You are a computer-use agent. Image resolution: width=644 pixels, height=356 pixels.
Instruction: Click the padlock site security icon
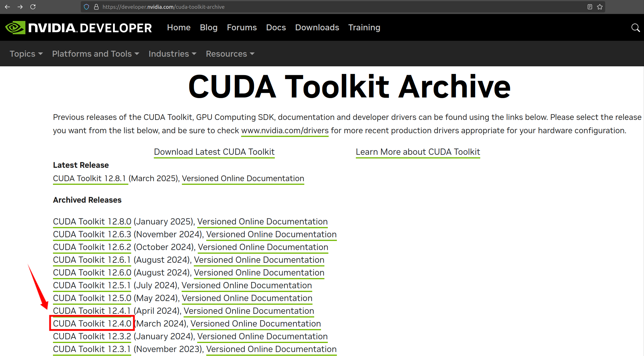96,7
